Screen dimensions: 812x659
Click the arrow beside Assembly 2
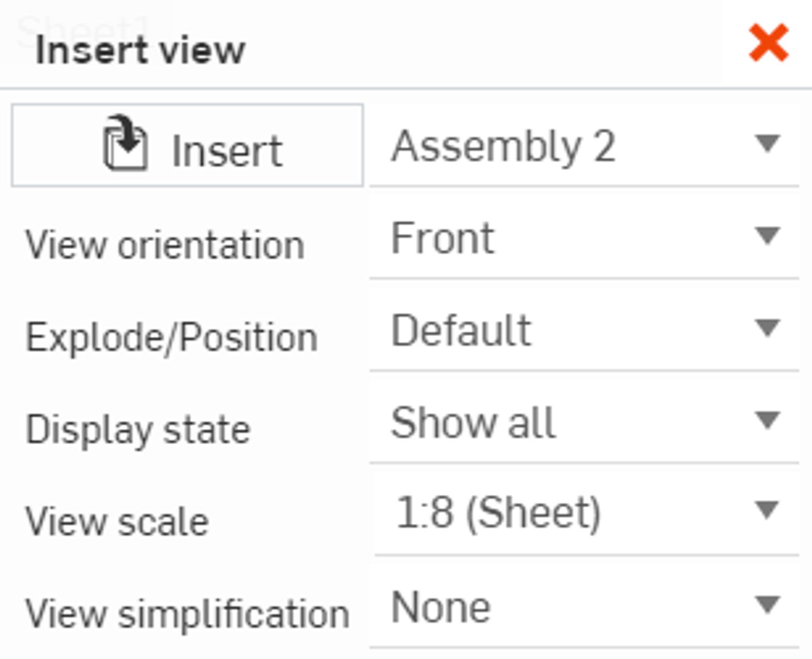tap(767, 144)
